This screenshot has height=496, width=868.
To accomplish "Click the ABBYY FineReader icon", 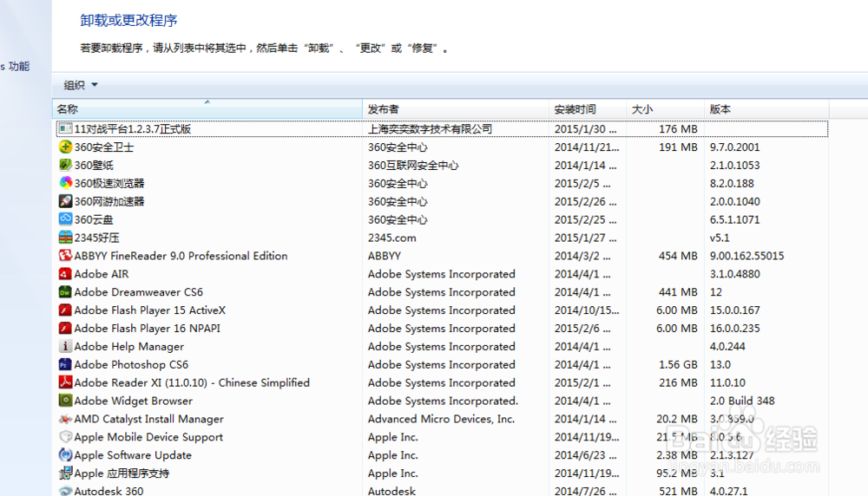I will click(65, 256).
